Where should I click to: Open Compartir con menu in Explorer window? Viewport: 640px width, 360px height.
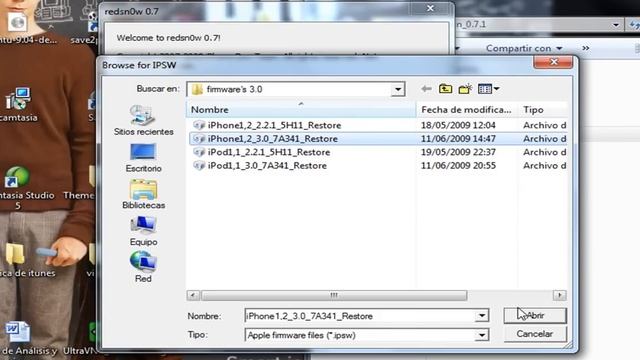[x=524, y=48]
